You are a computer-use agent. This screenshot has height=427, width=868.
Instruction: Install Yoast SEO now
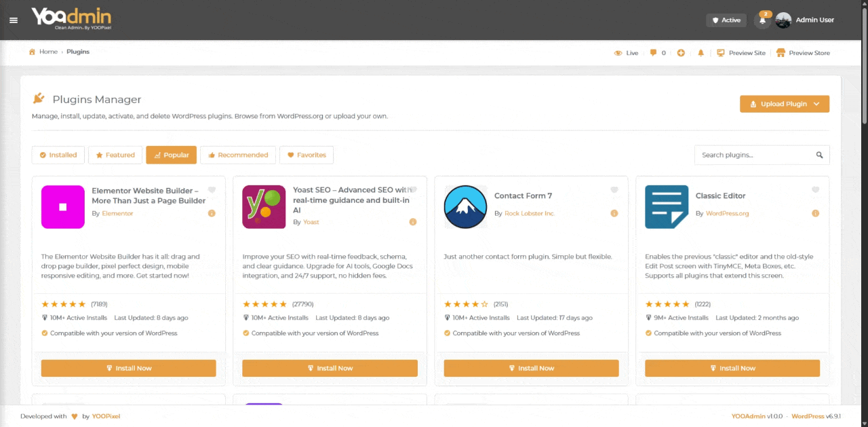(330, 368)
